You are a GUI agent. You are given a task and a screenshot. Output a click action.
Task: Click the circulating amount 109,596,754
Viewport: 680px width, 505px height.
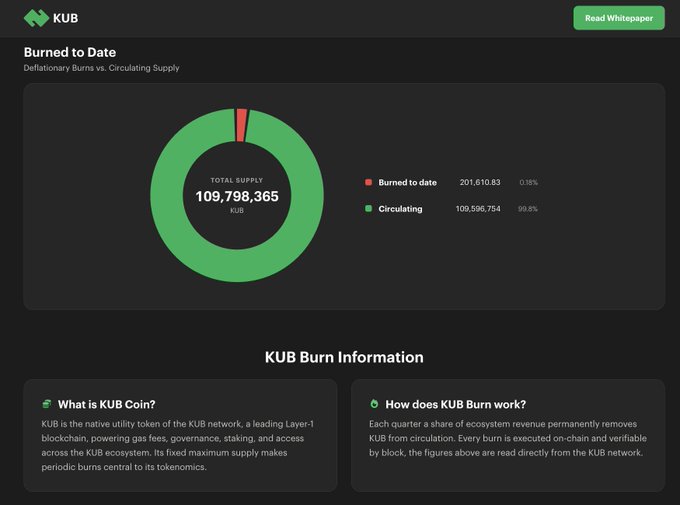[x=478, y=209]
